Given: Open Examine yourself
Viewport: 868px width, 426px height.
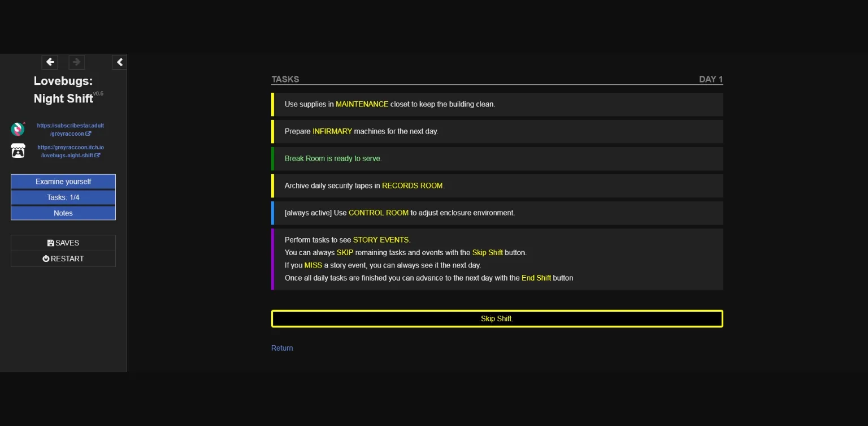Looking at the screenshot, I should pos(63,181).
